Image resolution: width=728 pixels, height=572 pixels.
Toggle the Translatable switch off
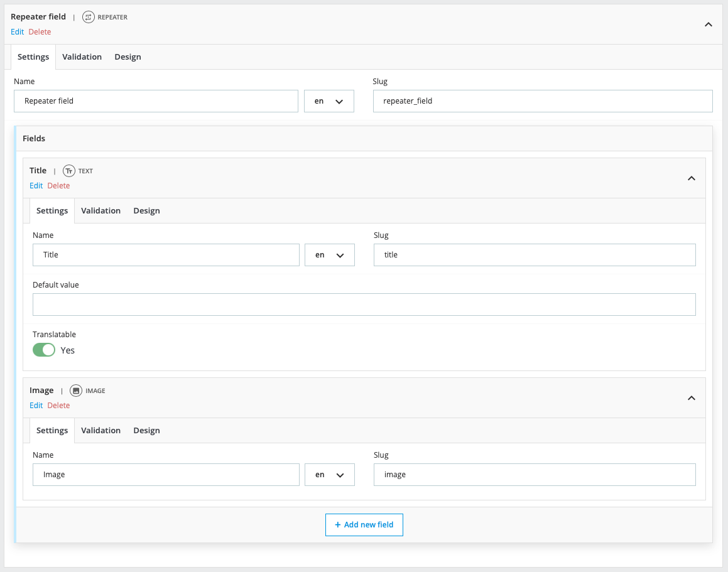point(44,350)
